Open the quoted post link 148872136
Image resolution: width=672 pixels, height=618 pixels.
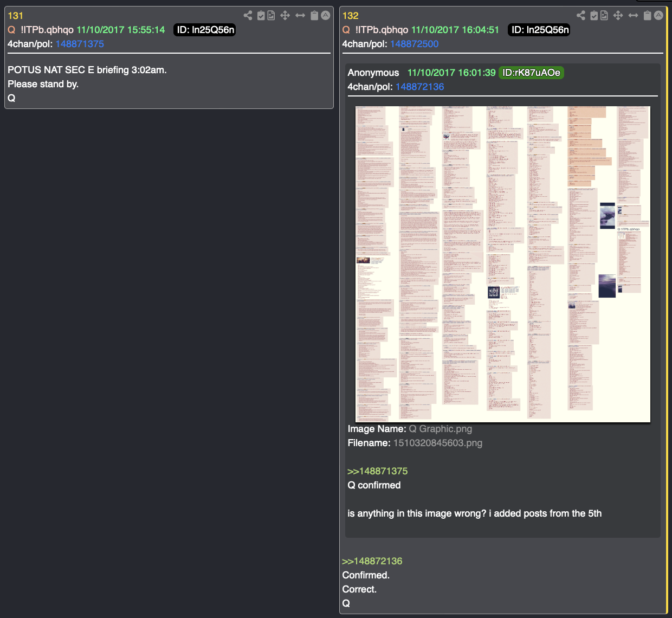[x=419, y=87]
